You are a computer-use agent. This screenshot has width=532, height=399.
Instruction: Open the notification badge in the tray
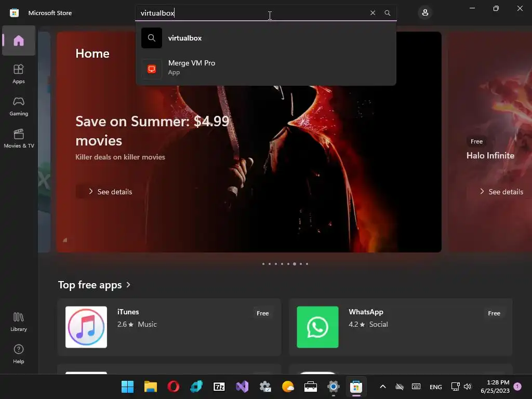(517, 386)
